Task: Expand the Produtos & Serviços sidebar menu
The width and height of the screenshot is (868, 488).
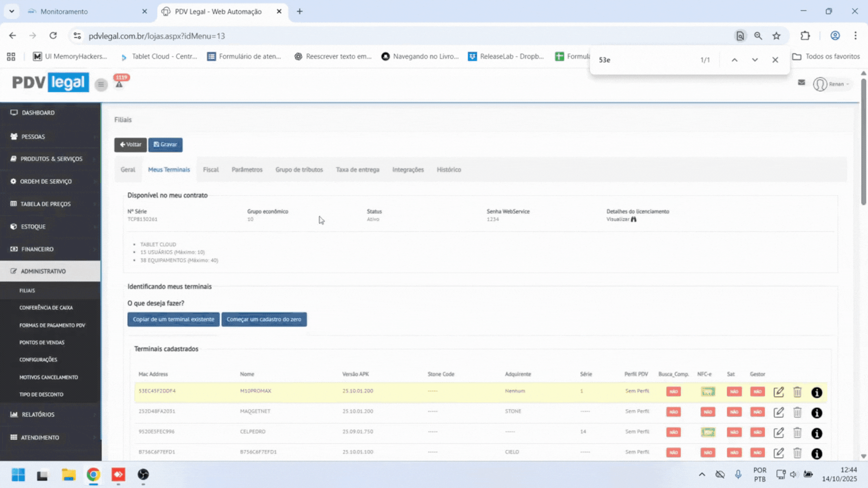Action: pos(51,159)
